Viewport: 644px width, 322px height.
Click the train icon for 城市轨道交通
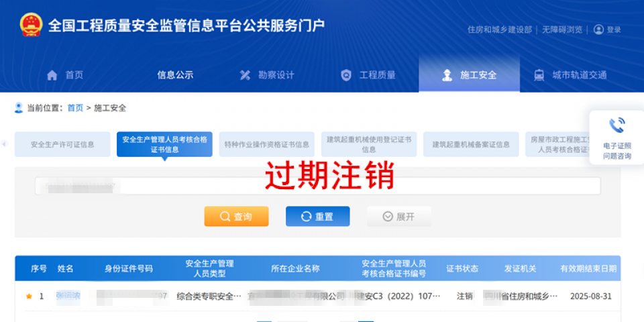pos(539,75)
